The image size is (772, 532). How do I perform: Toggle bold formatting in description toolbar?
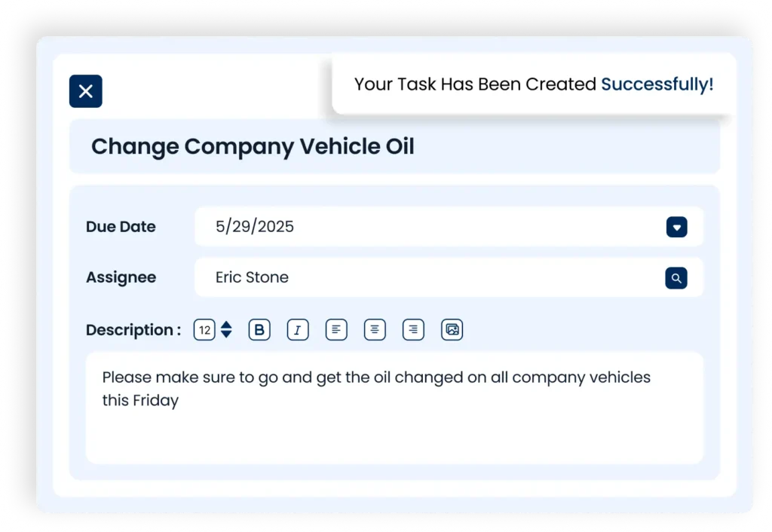click(x=259, y=330)
